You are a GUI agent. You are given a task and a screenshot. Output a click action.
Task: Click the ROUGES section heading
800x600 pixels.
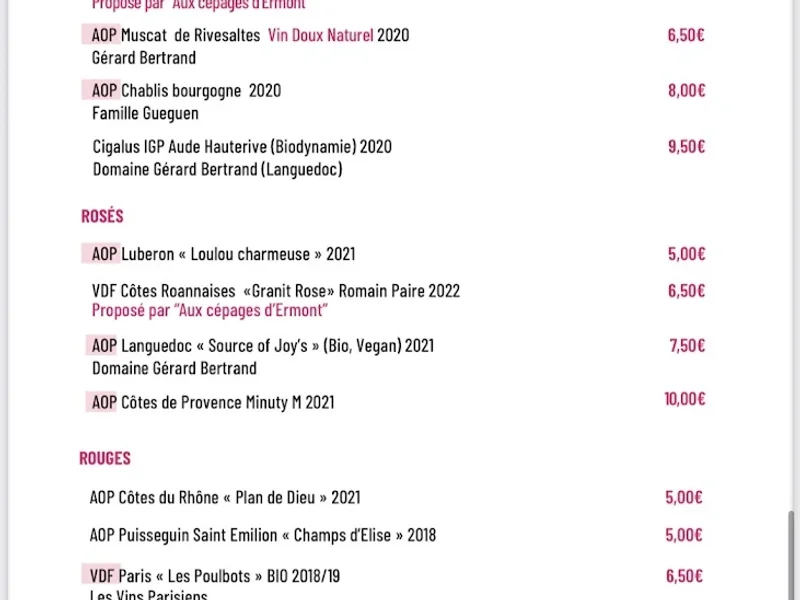(x=105, y=459)
